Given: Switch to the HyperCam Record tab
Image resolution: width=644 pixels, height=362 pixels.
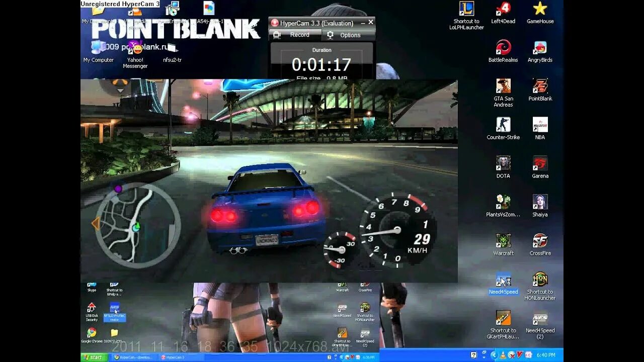Looking at the screenshot, I should (x=295, y=35).
